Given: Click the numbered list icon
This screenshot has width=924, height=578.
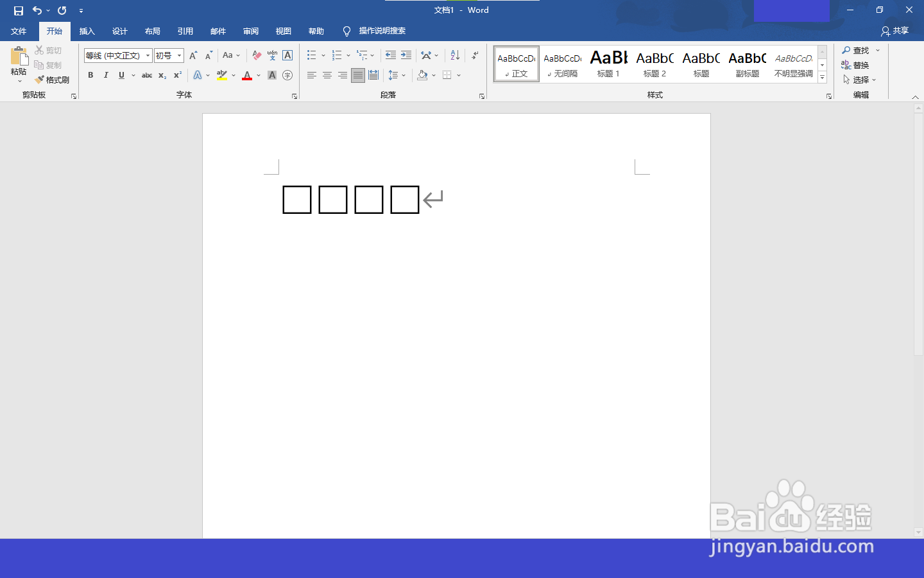Looking at the screenshot, I should tap(337, 55).
